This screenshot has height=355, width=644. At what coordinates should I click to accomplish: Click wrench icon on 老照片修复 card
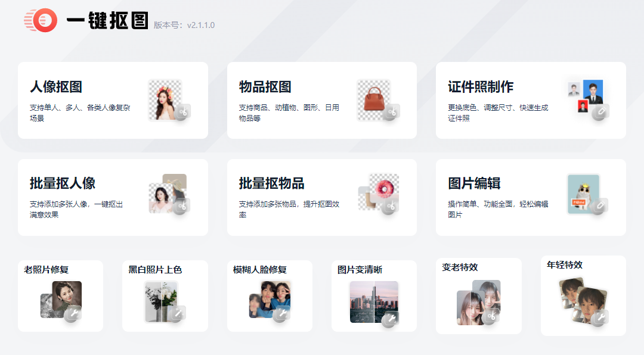[x=73, y=314]
